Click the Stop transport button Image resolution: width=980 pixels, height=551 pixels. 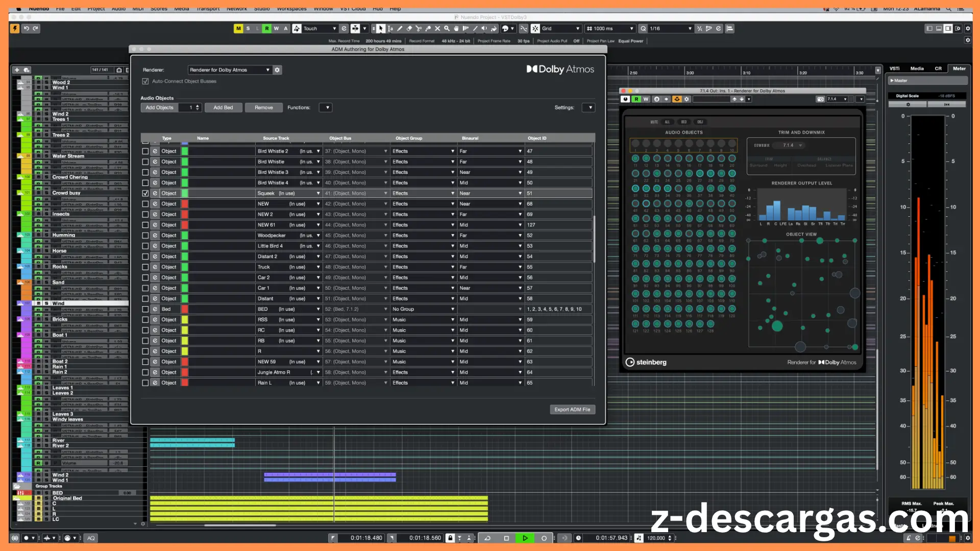click(506, 538)
